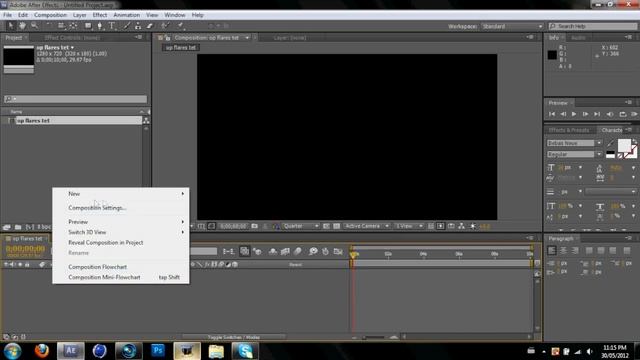Select Composition Flowchart entry

pyautogui.click(x=98, y=267)
